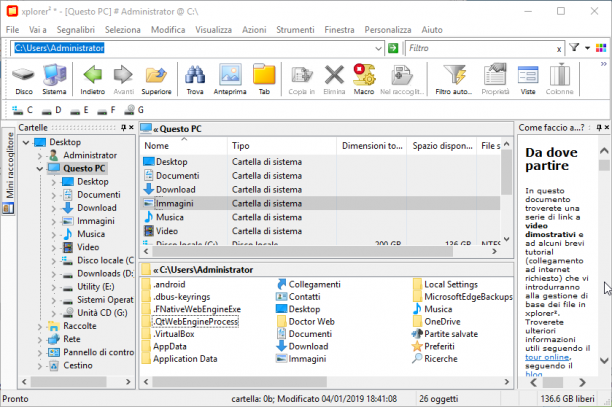Go forward with the Avanti arrow

(123, 80)
